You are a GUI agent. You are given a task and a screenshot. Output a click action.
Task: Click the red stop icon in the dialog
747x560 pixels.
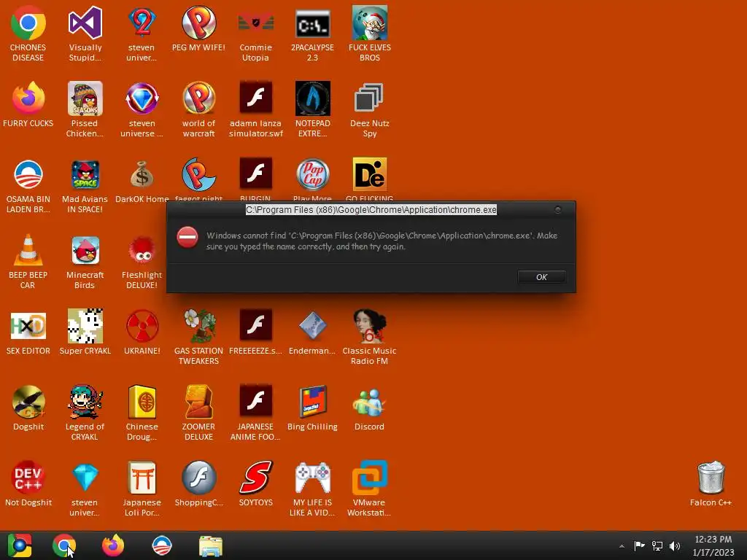tap(187, 237)
